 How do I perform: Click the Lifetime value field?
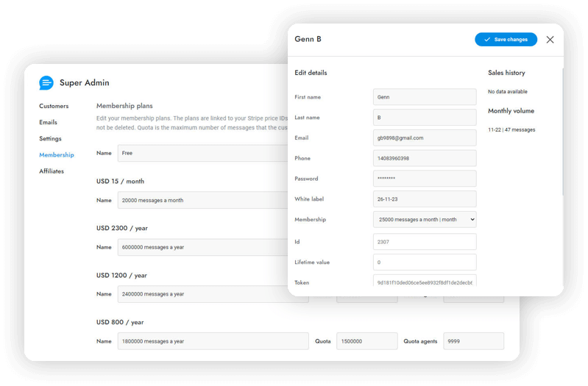[425, 262]
